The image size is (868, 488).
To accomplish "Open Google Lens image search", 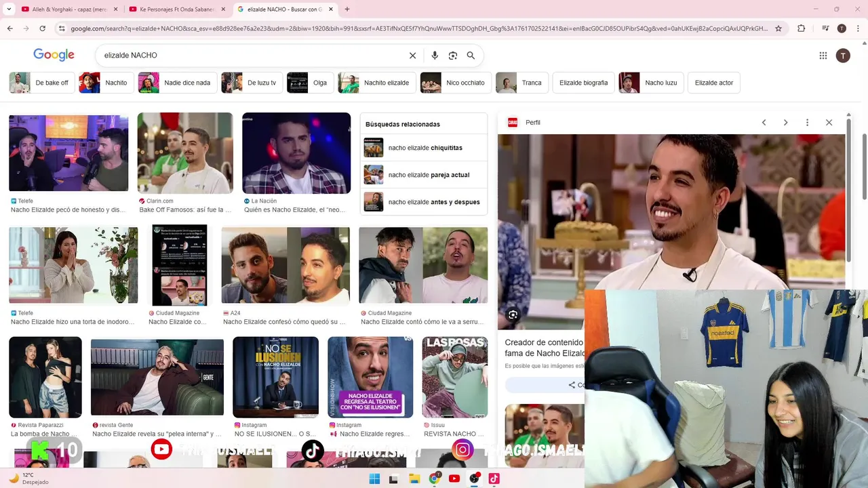I will (x=453, y=56).
